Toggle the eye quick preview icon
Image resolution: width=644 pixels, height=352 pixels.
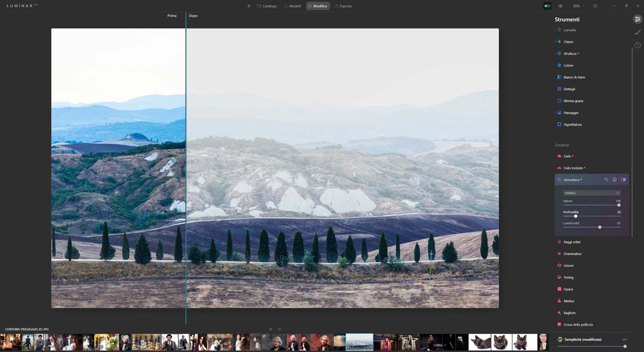click(560, 6)
